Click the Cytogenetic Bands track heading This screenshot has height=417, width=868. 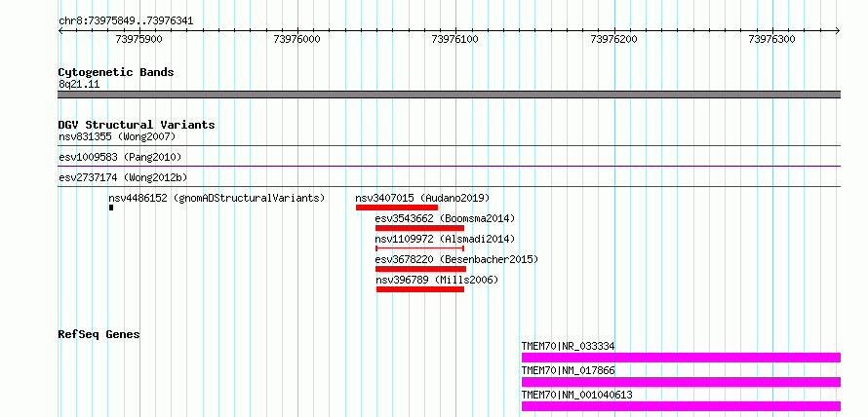(116, 72)
